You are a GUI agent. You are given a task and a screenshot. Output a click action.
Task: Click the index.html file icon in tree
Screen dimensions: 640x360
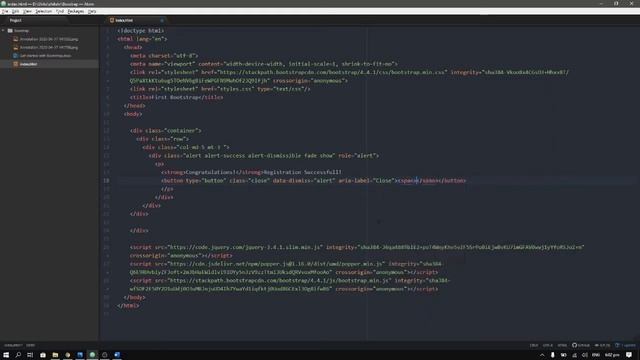click(16, 64)
